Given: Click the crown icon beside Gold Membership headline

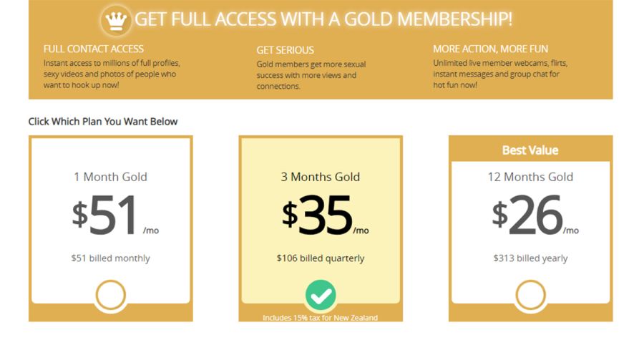Looking at the screenshot, I should (x=116, y=19).
